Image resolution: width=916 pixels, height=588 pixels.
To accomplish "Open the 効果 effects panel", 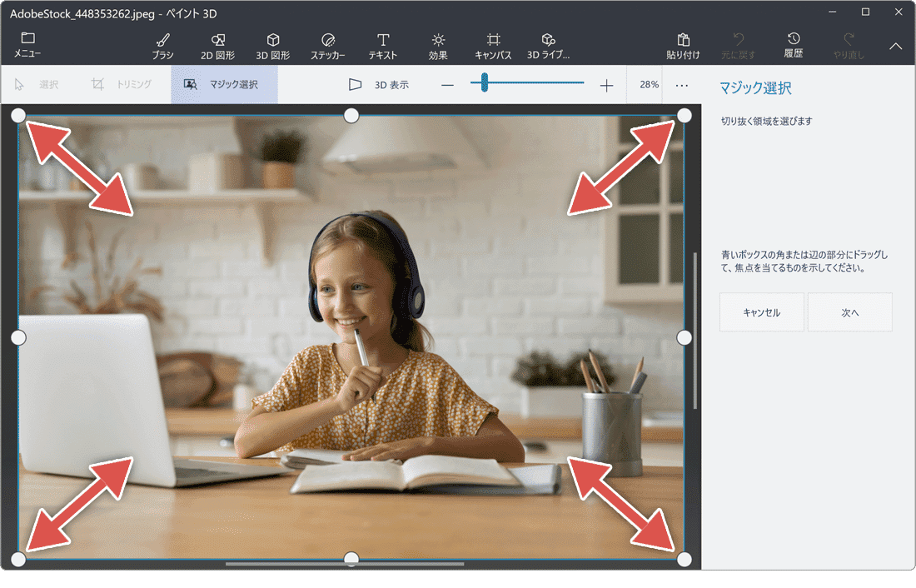I will coord(438,46).
